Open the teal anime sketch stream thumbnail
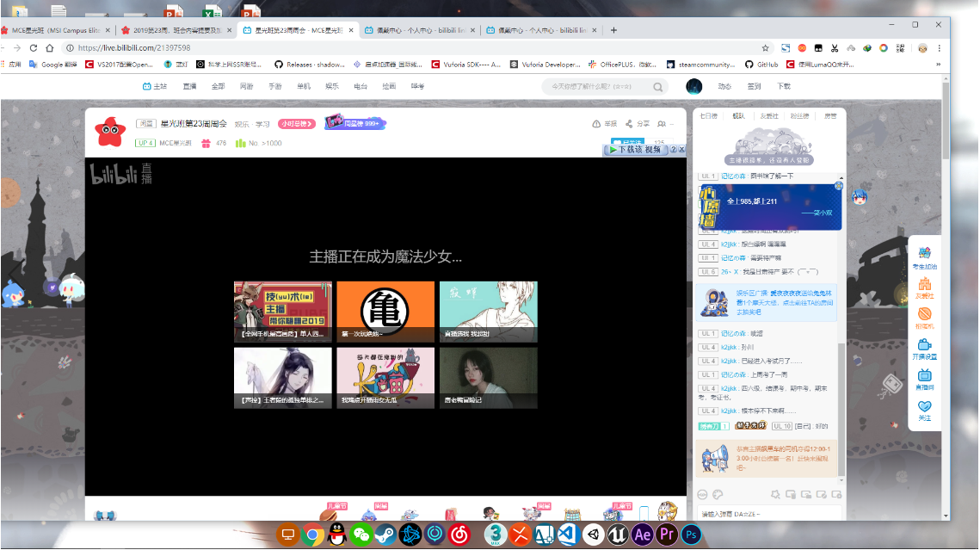 (489, 312)
